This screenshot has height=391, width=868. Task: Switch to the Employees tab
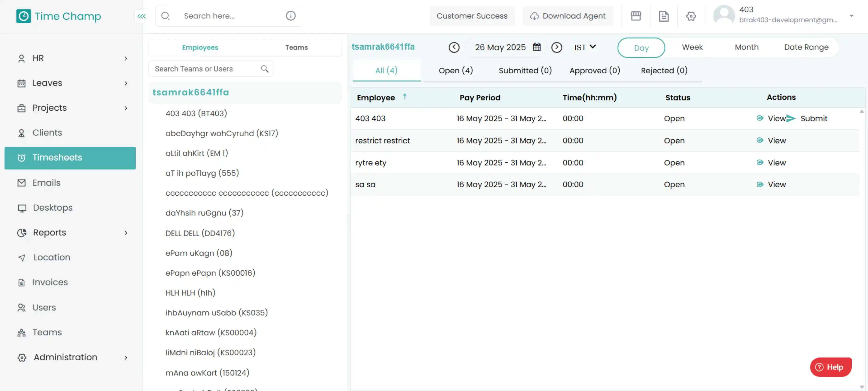pos(200,47)
